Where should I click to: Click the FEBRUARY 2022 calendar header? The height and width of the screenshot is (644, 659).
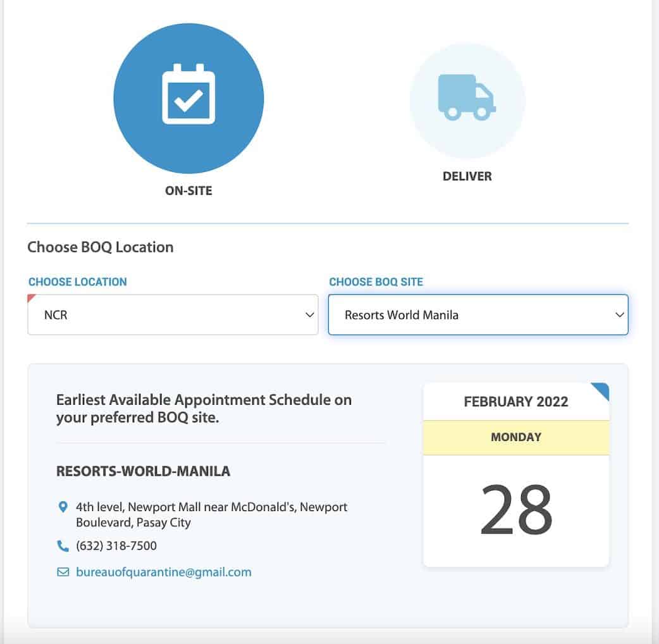coord(516,402)
